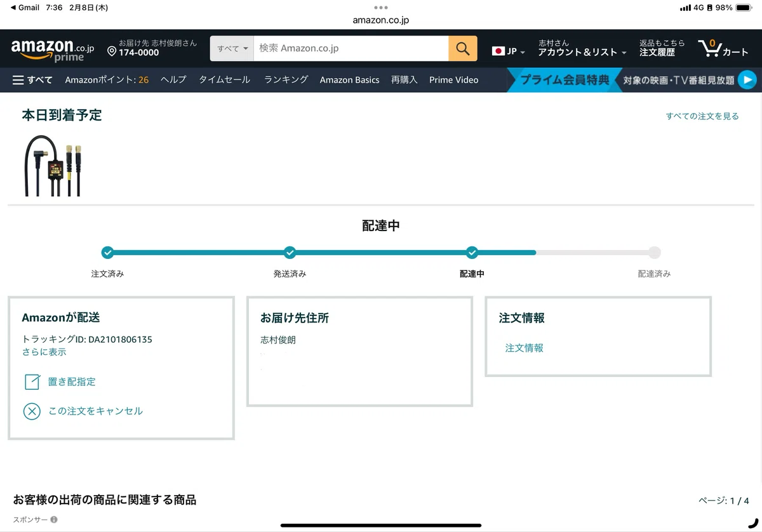Open the 注文情報 link in order card
The width and height of the screenshot is (762, 532).
coord(524,348)
